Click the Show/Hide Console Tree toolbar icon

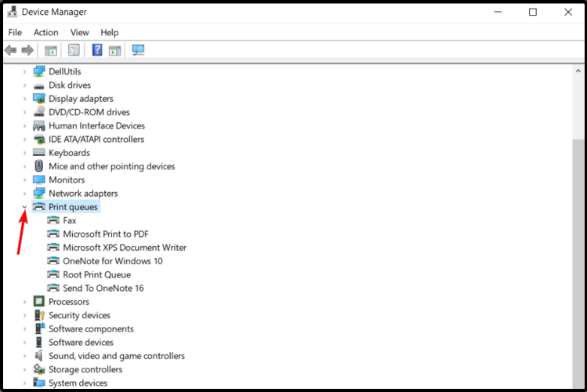coord(50,50)
